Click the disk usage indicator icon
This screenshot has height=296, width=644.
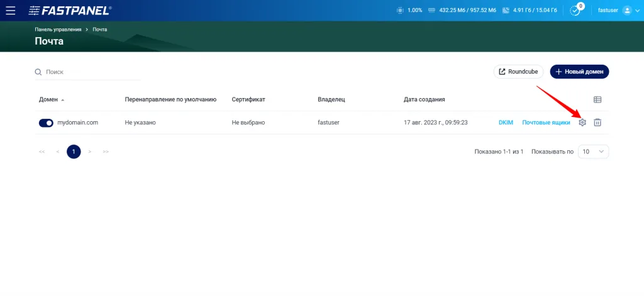[x=506, y=10]
